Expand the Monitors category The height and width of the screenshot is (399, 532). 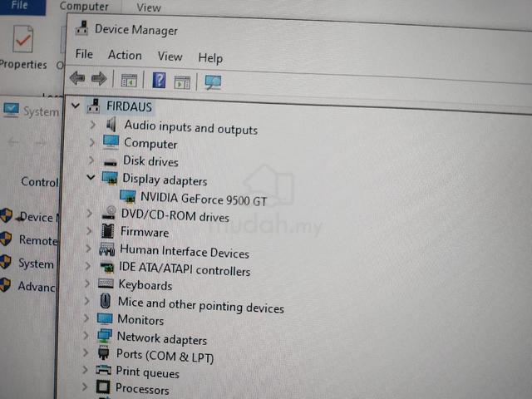pos(86,318)
